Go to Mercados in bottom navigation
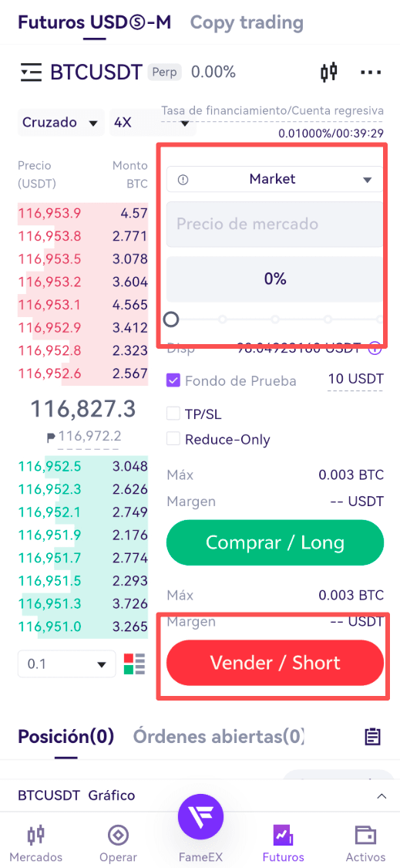The height and width of the screenshot is (868, 400). [x=36, y=843]
